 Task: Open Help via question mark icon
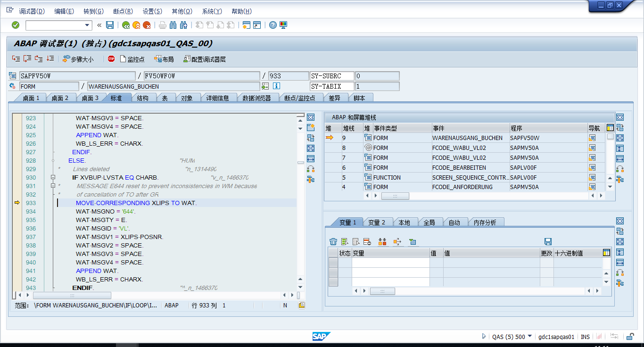pos(272,25)
